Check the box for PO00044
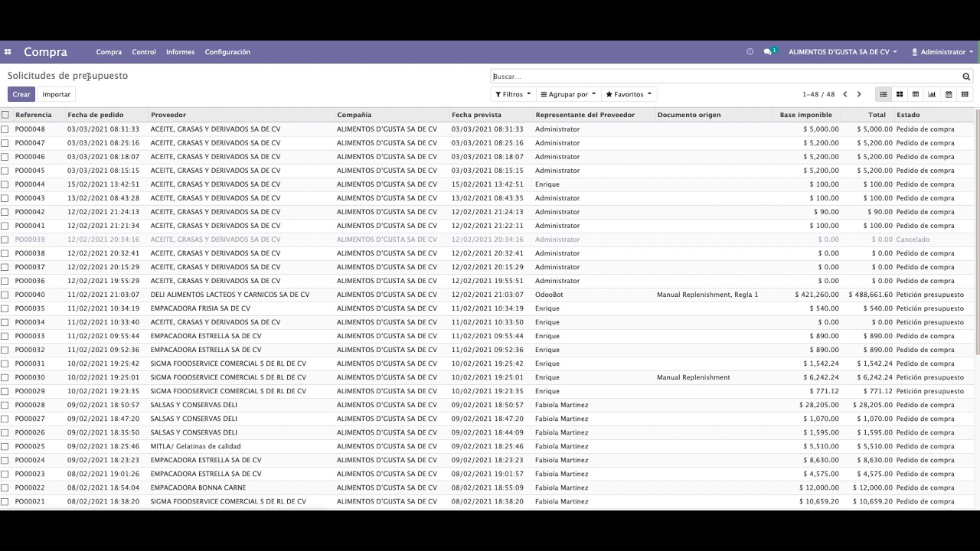Image resolution: width=980 pixels, height=551 pixels. (x=5, y=184)
